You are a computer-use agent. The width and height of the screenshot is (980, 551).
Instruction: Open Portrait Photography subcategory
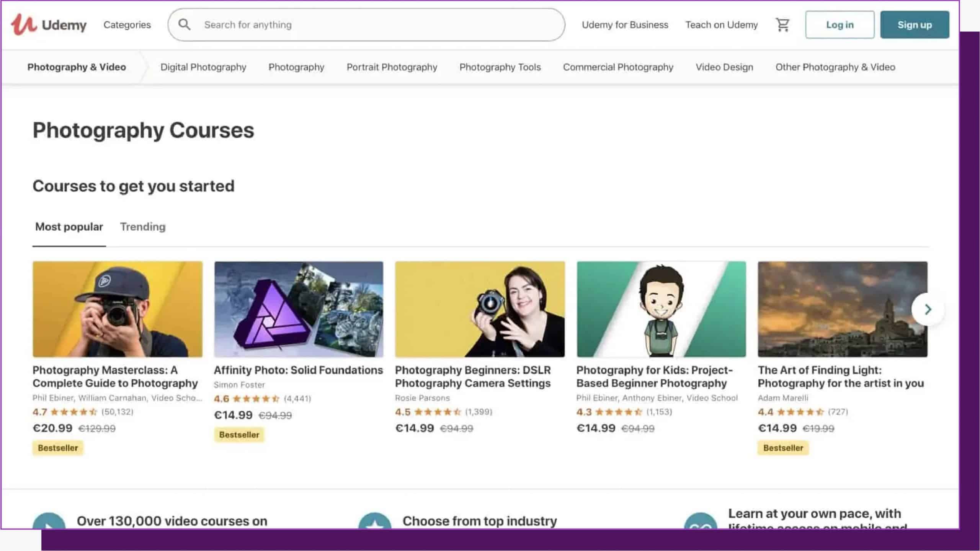(x=392, y=67)
